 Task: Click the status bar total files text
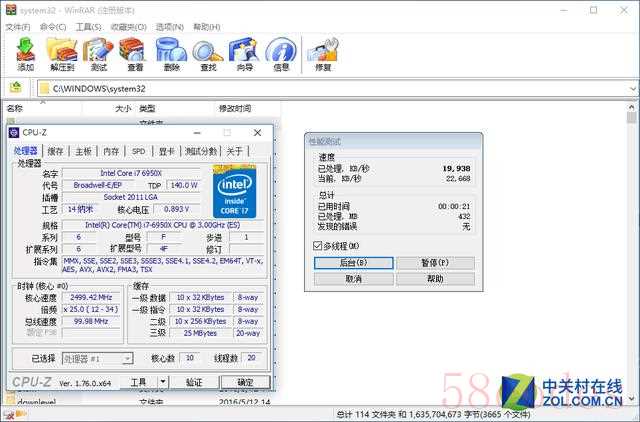[x=433, y=415]
